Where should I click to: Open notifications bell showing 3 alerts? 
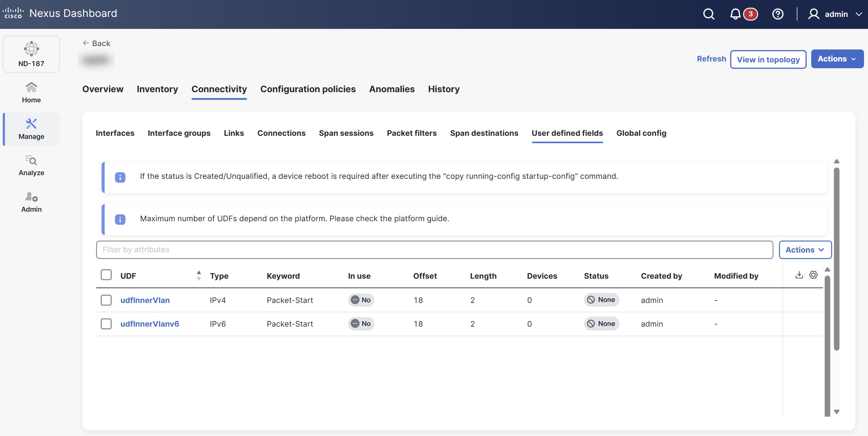pos(735,14)
